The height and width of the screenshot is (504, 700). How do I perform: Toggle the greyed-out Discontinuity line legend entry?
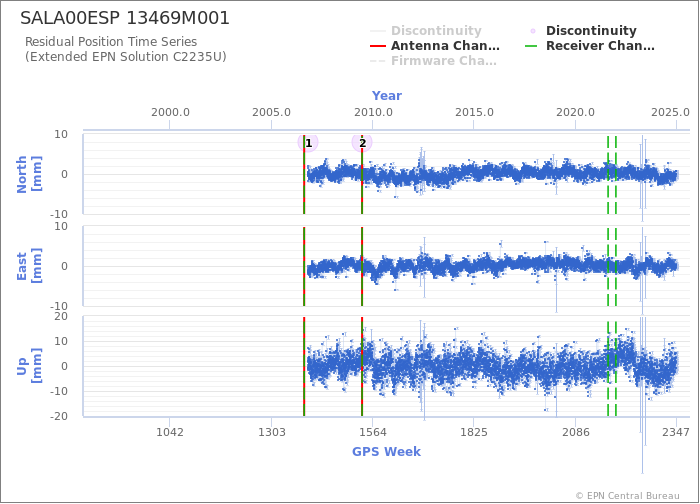pos(426,31)
